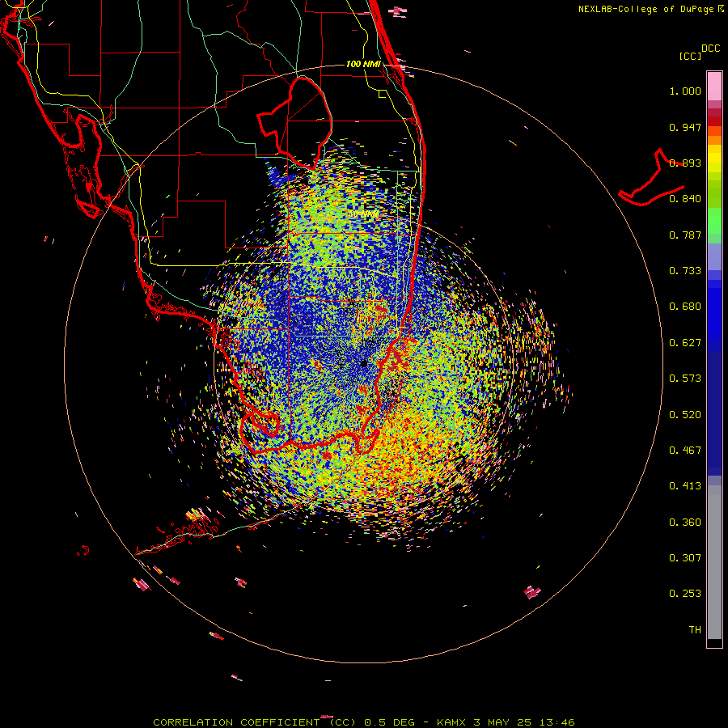Viewport: 728px width, 728px height.
Task: Click the 0.5 DEG elevation text in caption
Action: coord(389,722)
